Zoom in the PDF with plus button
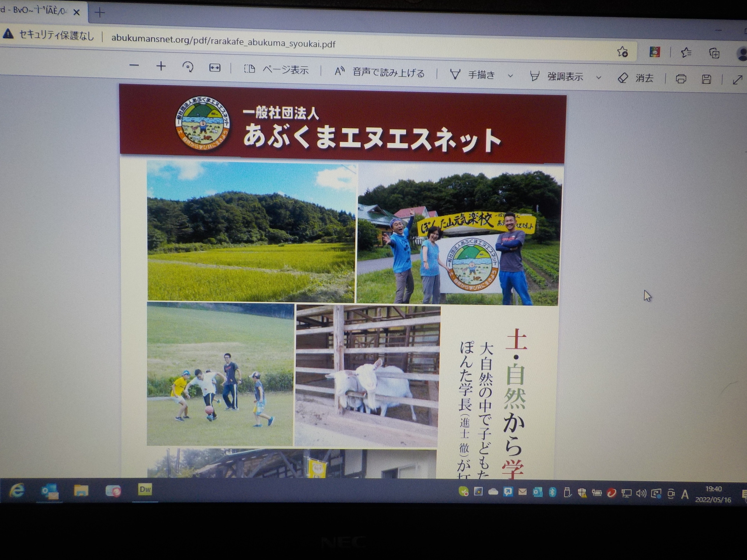Viewport: 747px width, 560px height. [x=161, y=66]
